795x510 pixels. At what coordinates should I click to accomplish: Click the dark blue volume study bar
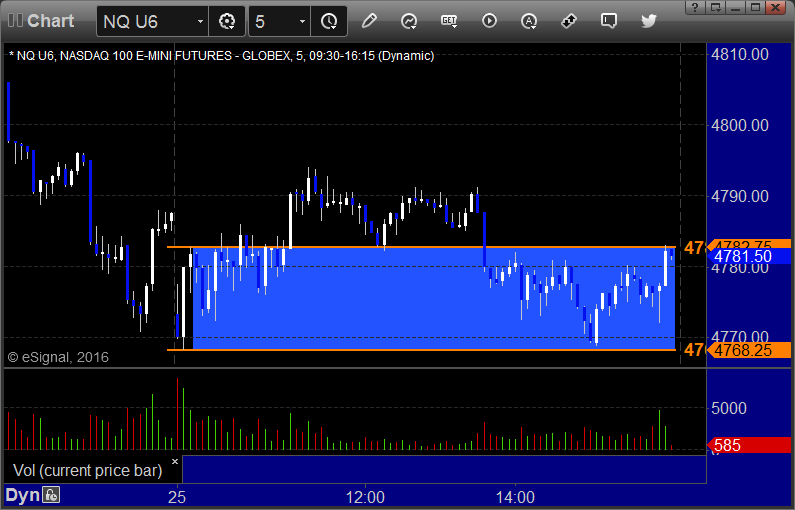point(444,469)
